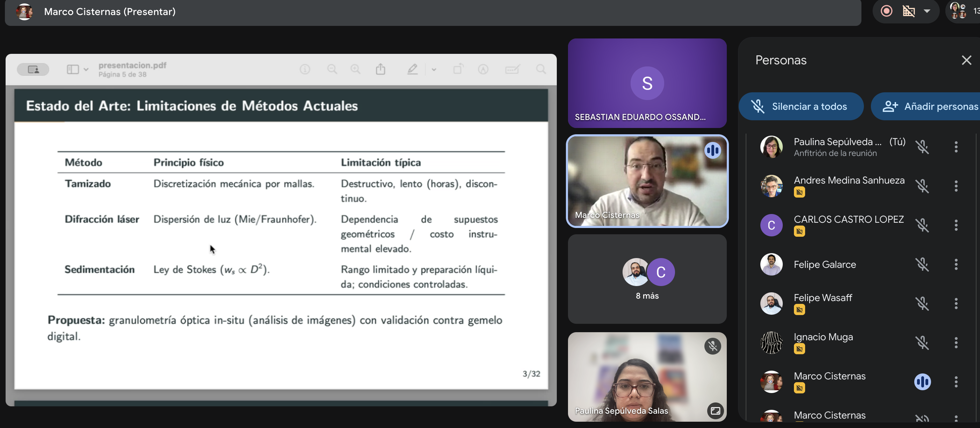Toggle Ignacio Muga's microphone icon
Viewport: 980px width, 428px height.
coord(922,343)
